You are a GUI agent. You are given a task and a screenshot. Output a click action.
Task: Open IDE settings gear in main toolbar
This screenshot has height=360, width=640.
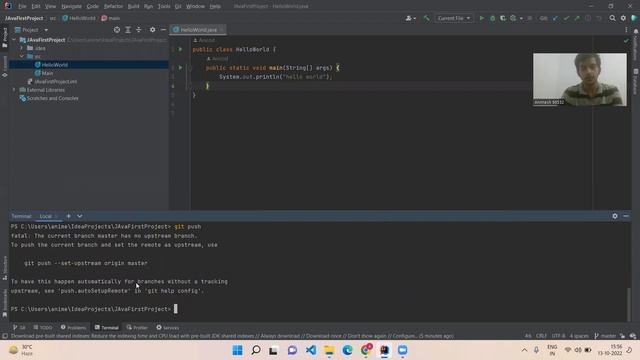(x=623, y=18)
